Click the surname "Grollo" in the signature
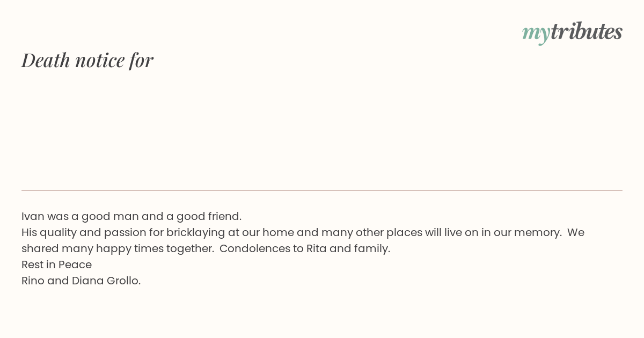644x338 pixels. tap(123, 281)
